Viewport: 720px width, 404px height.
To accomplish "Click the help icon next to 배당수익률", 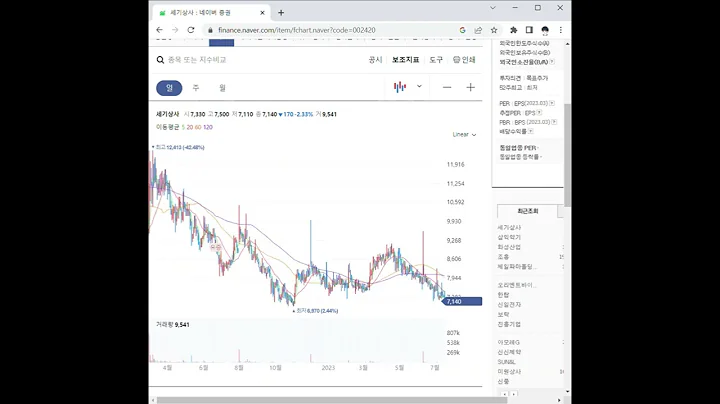I will (x=530, y=131).
